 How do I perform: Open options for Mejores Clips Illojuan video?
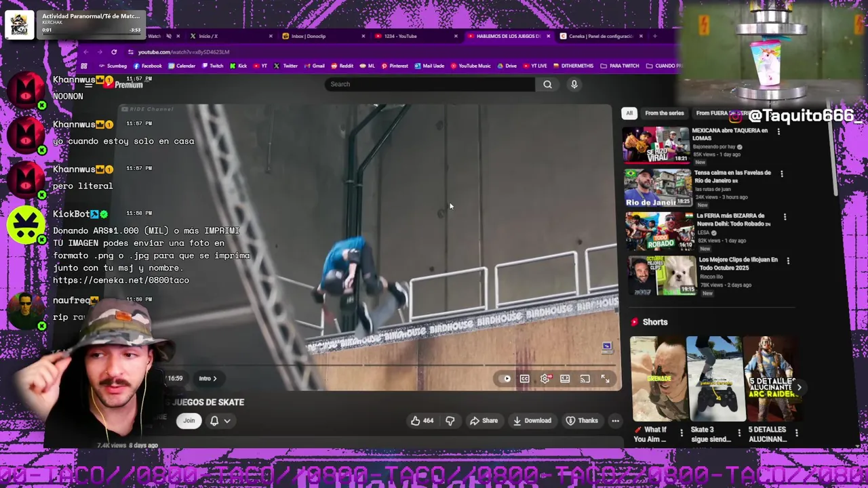pyautogui.click(x=788, y=260)
